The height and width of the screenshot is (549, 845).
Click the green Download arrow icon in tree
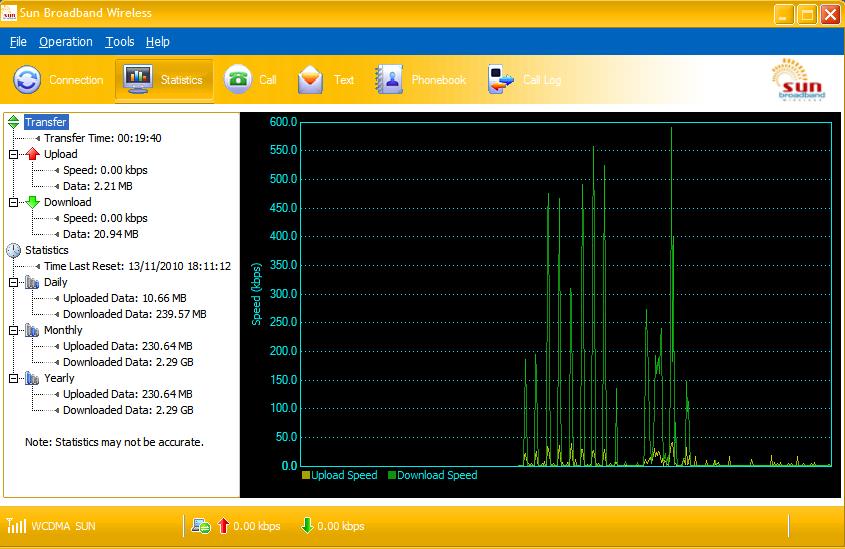click(33, 202)
